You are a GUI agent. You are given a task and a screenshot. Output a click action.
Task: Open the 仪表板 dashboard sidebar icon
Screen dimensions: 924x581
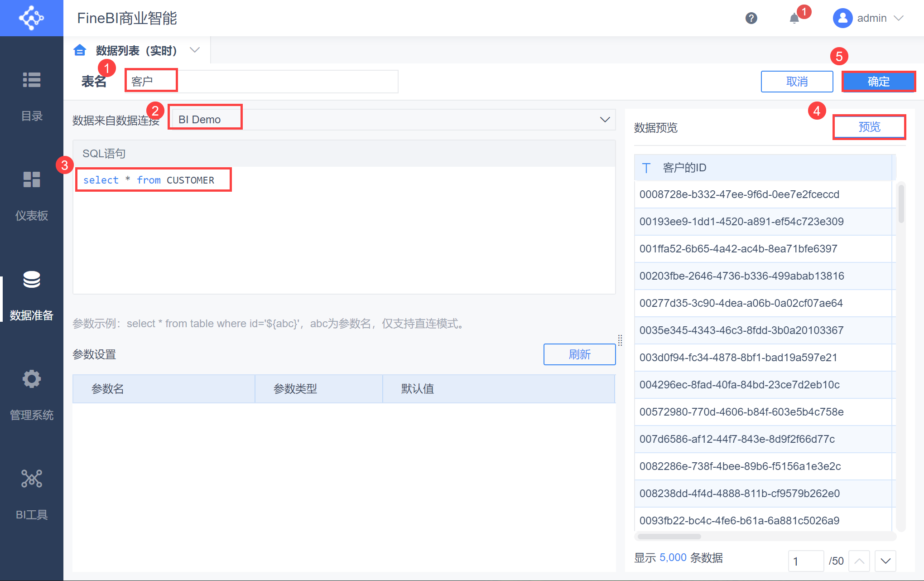(x=32, y=180)
